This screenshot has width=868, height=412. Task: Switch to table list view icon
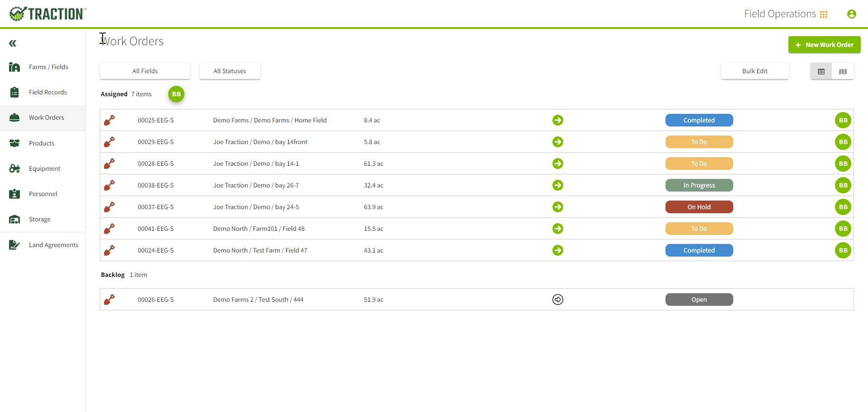821,71
